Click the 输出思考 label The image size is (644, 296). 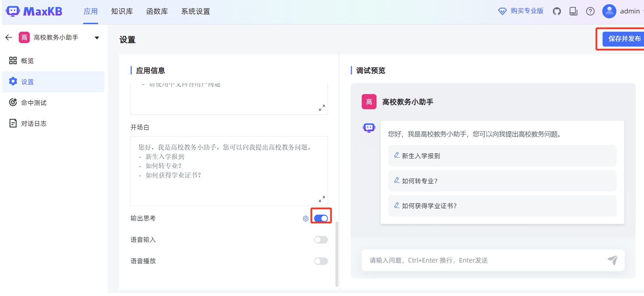pos(143,218)
